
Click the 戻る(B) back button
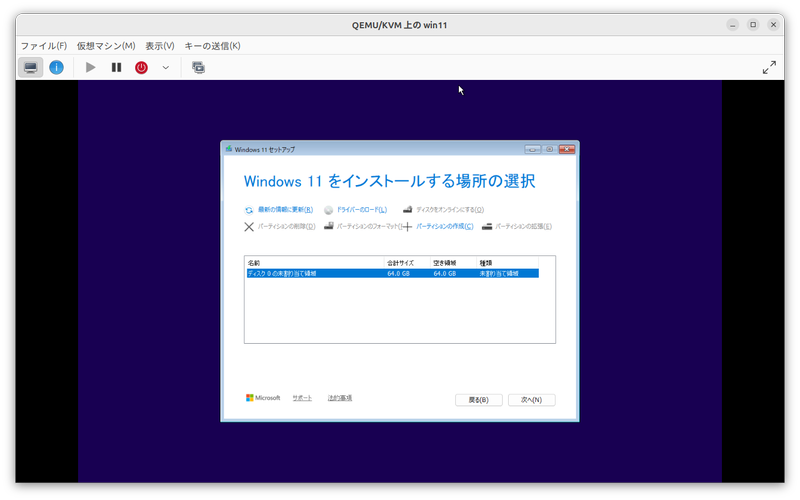point(479,400)
